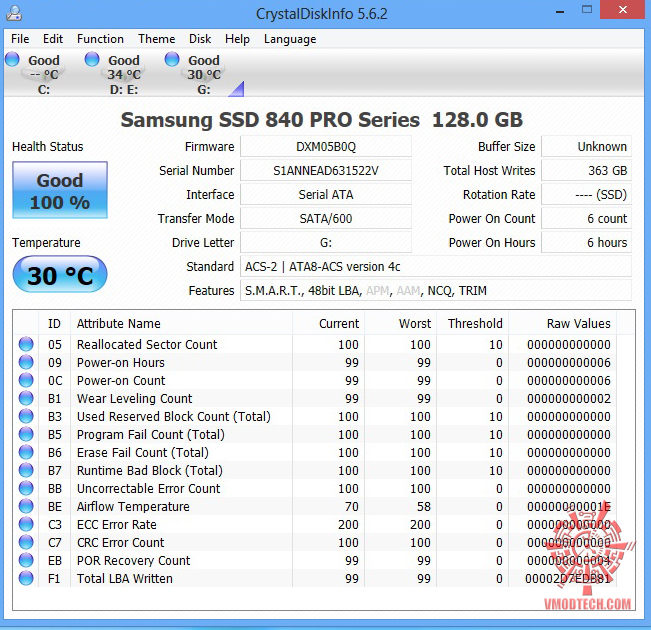Click status orb for Uncorrectable Error Count
The image size is (651, 630).
pos(26,488)
